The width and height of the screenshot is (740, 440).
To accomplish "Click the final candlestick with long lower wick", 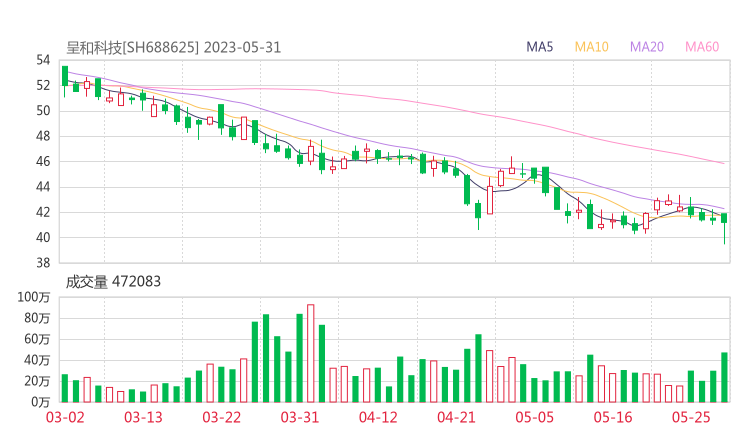I will [724, 228].
